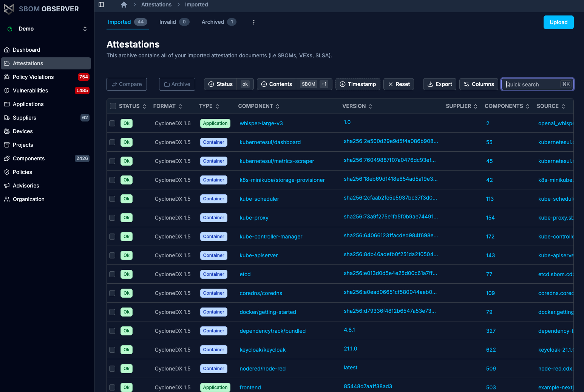Open Applications in sidebar
The image size is (584, 392).
(x=46, y=104)
